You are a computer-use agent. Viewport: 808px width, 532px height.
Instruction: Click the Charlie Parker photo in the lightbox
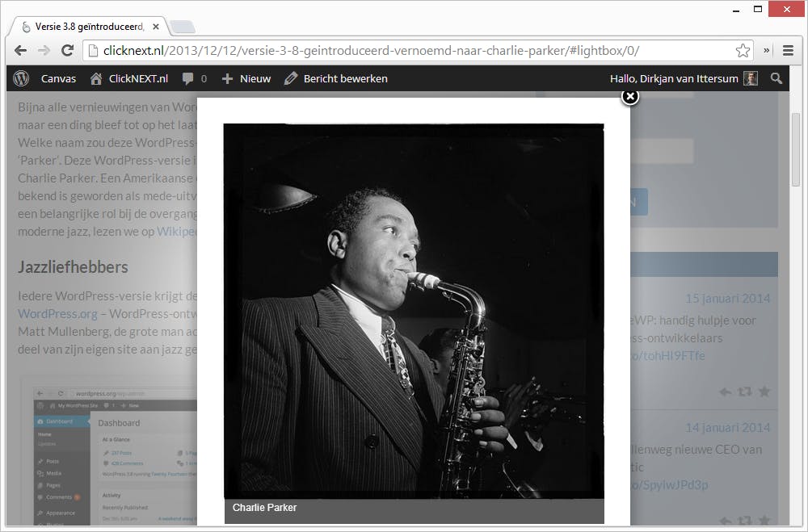(414, 311)
